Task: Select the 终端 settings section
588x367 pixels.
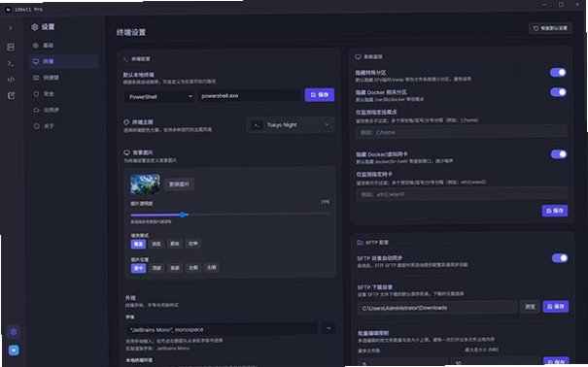Action: 64,61
